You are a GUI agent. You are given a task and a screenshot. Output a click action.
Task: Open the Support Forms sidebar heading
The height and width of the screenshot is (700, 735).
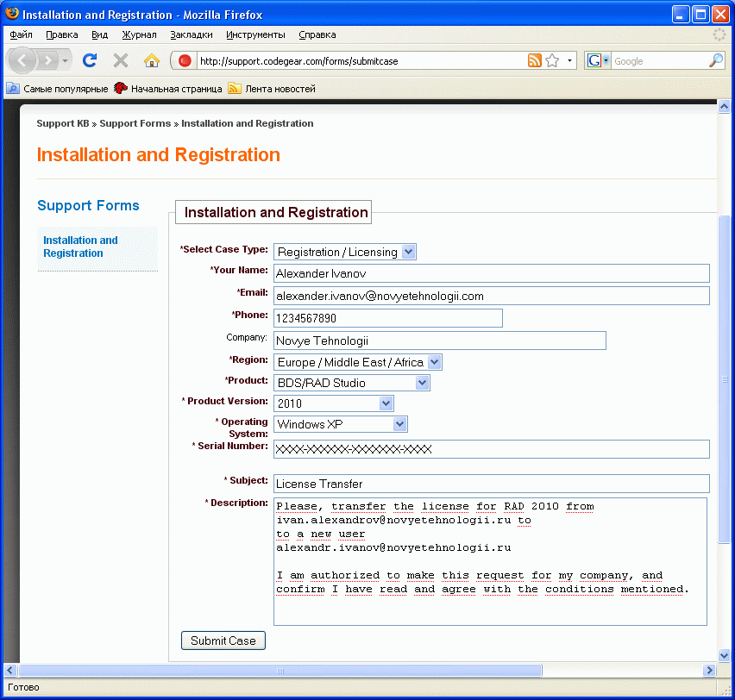[88, 205]
